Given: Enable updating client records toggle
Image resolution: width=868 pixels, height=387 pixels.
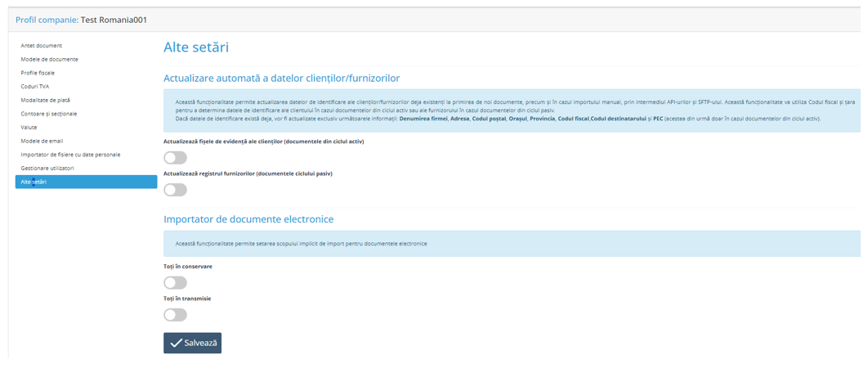Looking at the screenshot, I should click(x=175, y=158).
